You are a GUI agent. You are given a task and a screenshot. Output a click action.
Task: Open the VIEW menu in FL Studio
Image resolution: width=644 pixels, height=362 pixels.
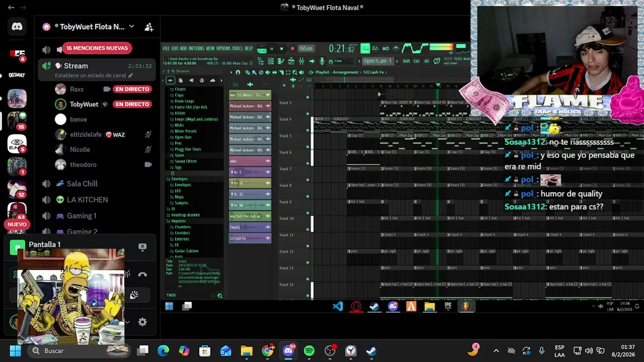pyautogui.click(x=210, y=48)
